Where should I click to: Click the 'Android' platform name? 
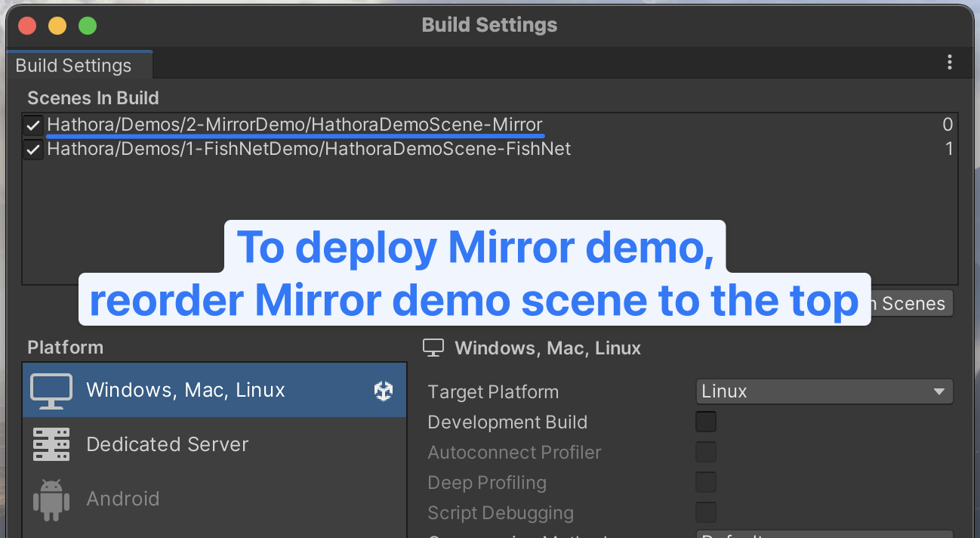point(123,499)
